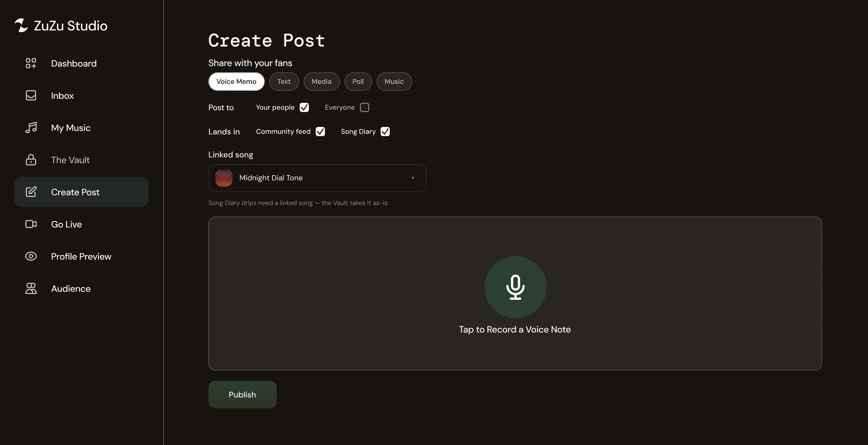The image size is (868, 445).
Task: Click the Inbox tray icon
Action: [31, 96]
